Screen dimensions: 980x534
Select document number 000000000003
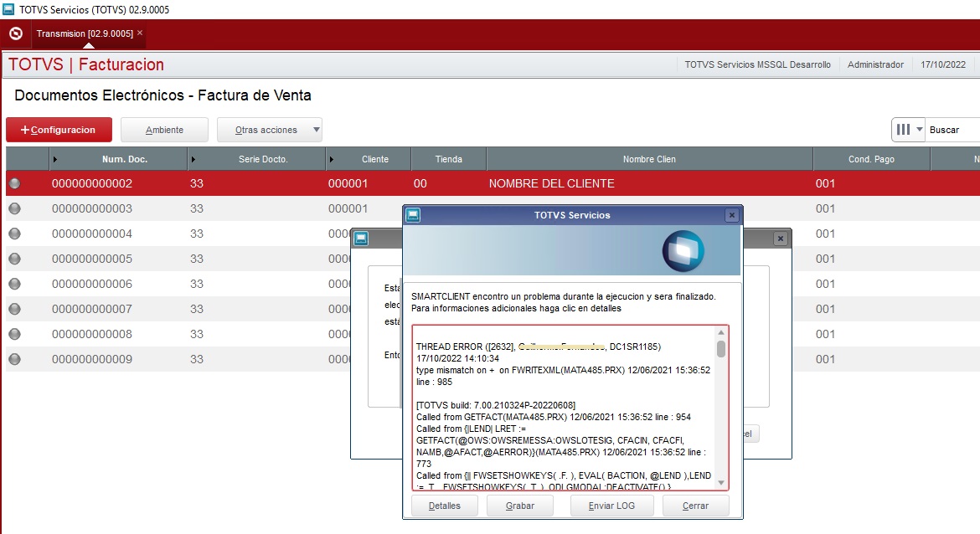click(x=92, y=208)
